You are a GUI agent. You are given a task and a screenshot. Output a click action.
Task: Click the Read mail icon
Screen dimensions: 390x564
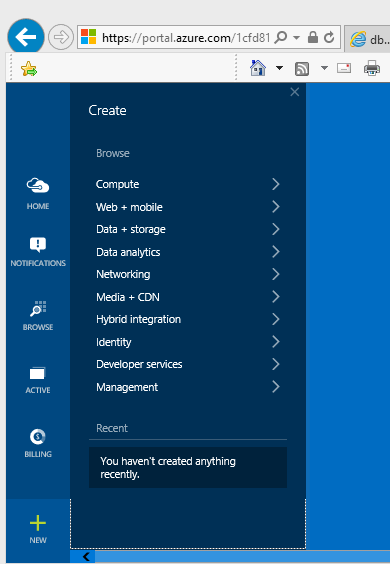[x=344, y=68]
